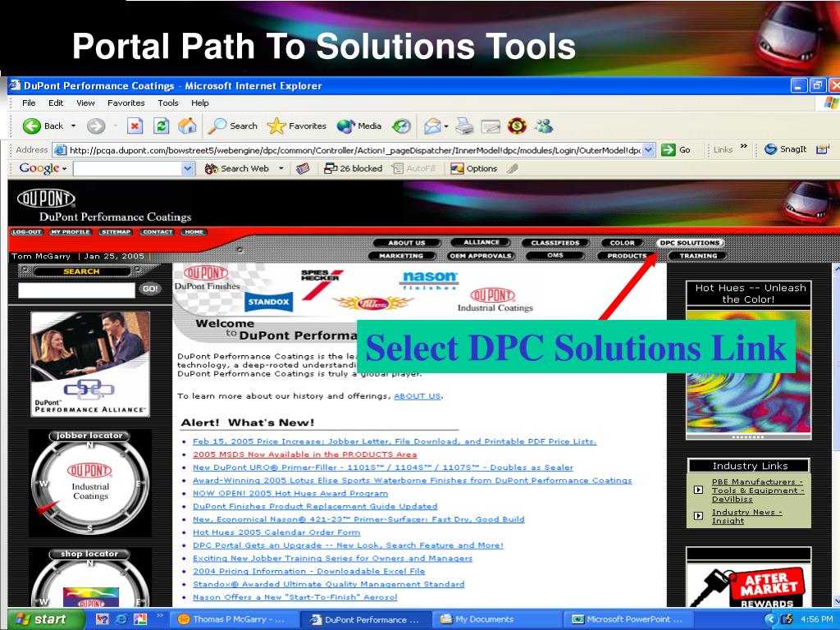Click the Google toolbar Search Web button

coord(237,168)
